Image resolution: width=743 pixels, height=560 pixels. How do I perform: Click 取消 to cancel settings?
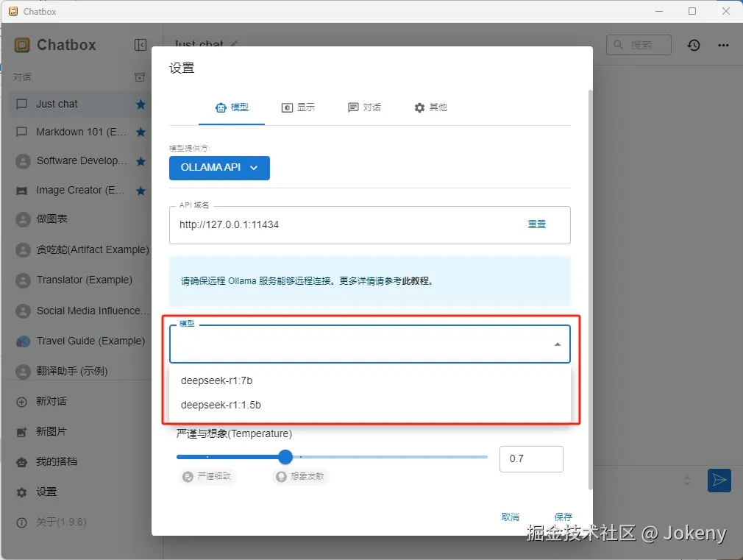coord(511,517)
